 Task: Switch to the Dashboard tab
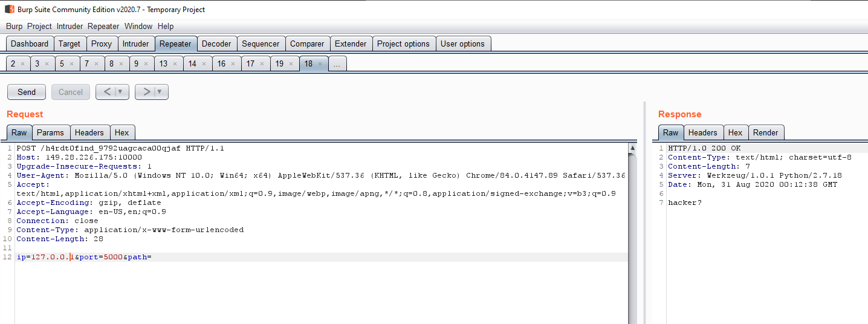(x=30, y=44)
